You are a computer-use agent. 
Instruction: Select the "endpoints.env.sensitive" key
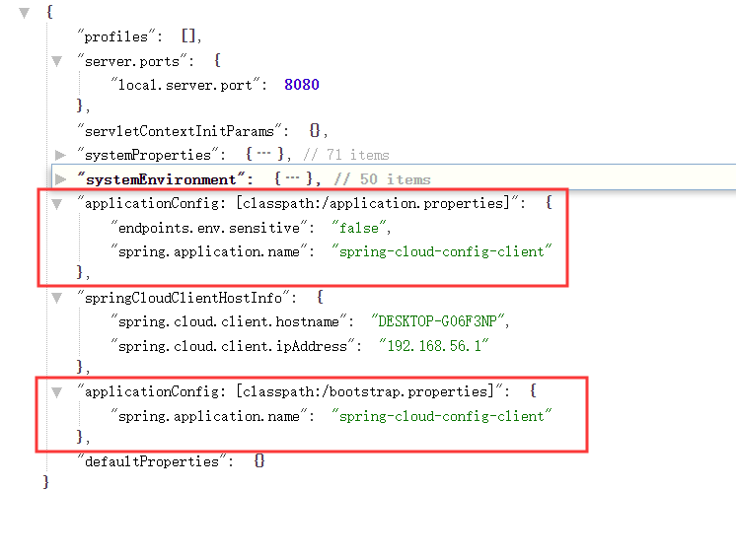[x=209, y=228]
